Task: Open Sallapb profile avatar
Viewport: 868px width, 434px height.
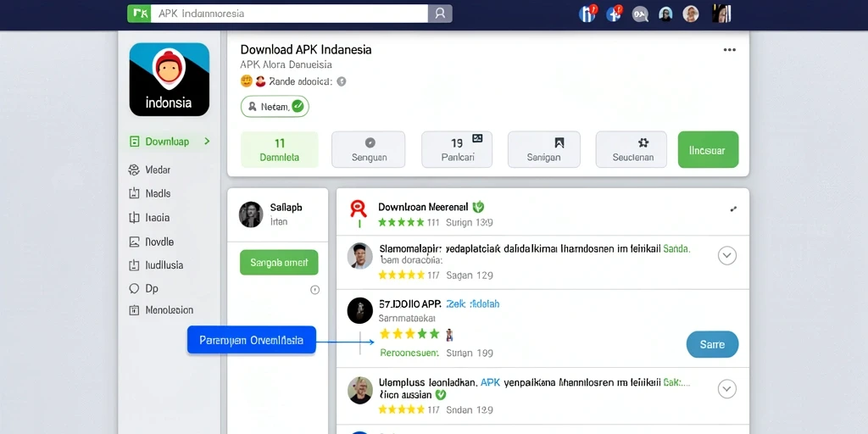Action: [251, 214]
